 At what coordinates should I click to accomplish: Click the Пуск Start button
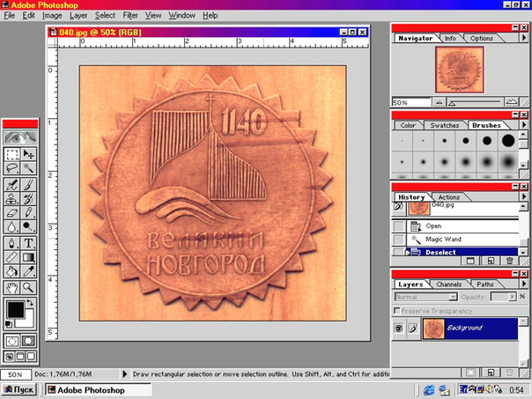coord(19,390)
